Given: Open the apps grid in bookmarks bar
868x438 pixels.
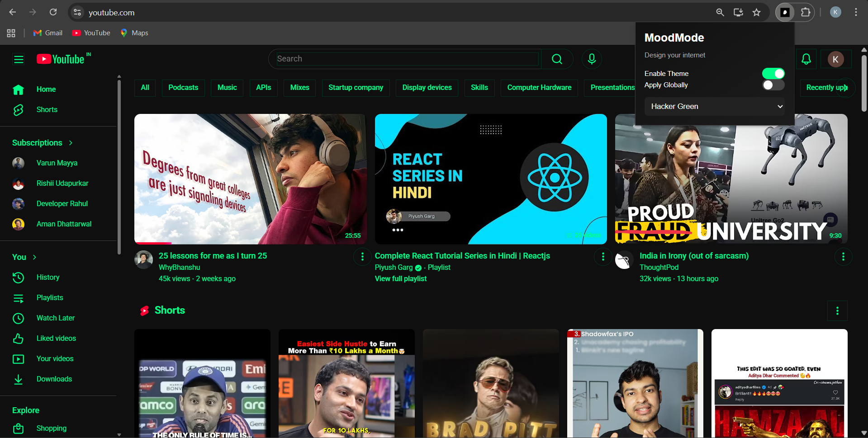Looking at the screenshot, I should [11, 33].
